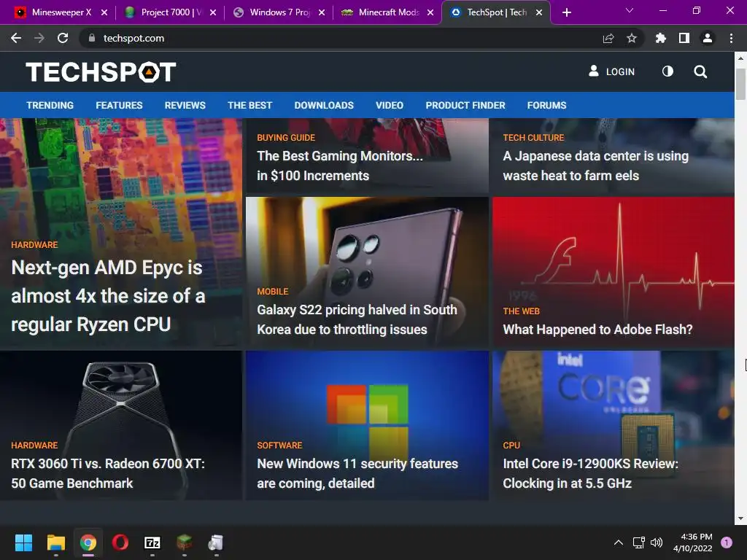
Task: Open the tab search chevron
Action: (630, 10)
